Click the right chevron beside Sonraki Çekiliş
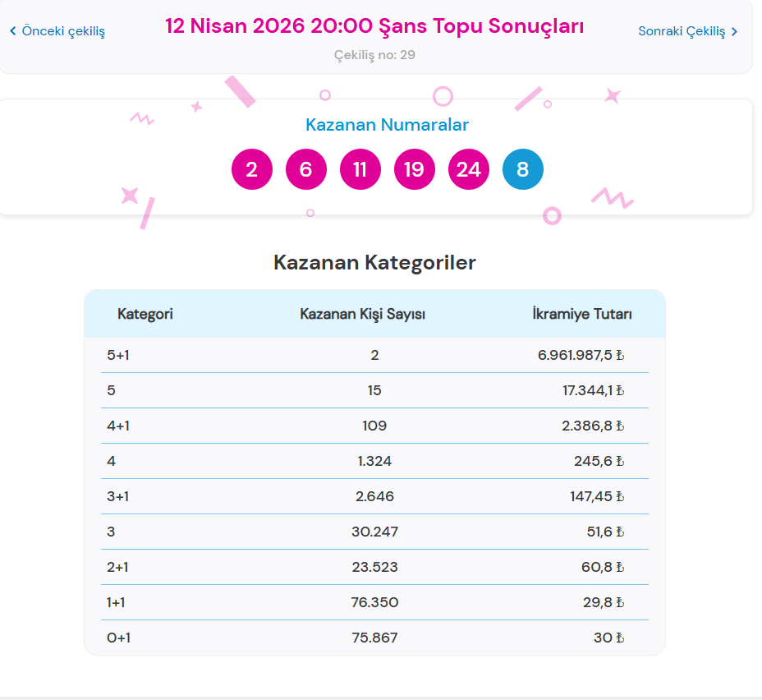This screenshot has width=762, height=700. 734,31
